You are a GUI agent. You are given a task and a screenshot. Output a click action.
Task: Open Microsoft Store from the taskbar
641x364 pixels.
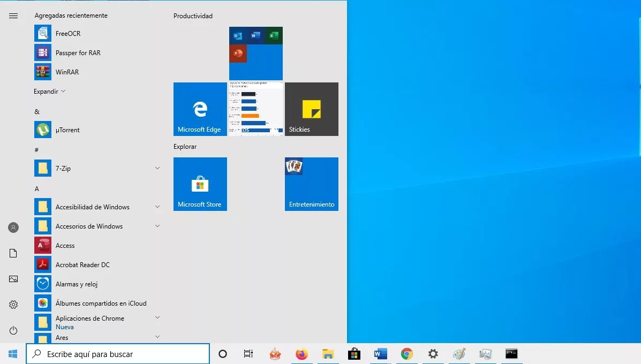tap(354, 354)
